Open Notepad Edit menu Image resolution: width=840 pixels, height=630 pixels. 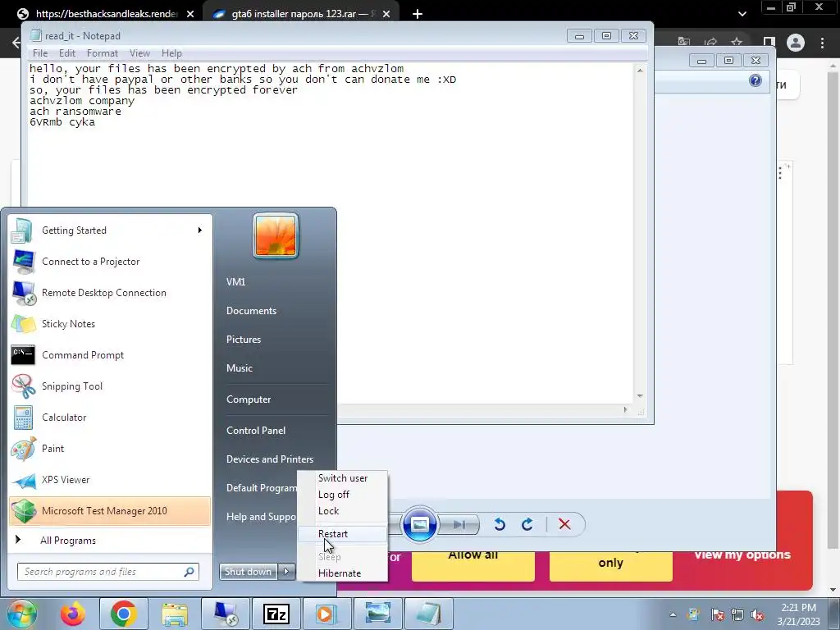[67, 53]
